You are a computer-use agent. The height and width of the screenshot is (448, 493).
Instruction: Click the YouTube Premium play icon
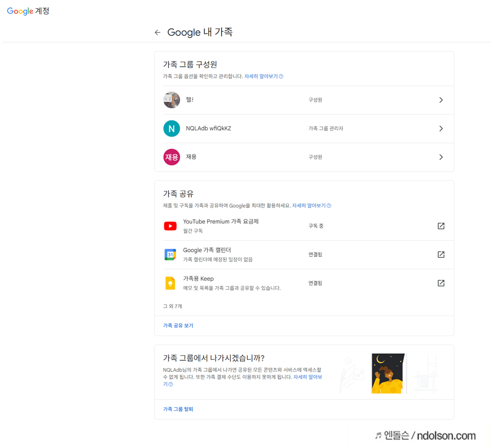click(x=170, y=226)
